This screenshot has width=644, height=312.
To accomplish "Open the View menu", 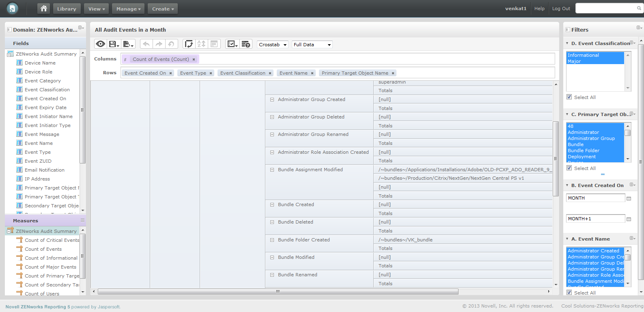I will (97, 9).
